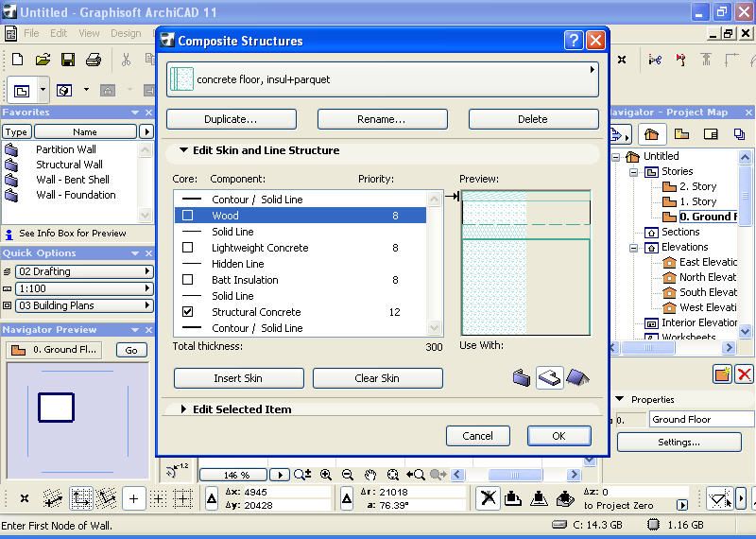Image resolution: width=756 pixels, height=539 pixels.
Task: Click Delete button
Action: [533, 119]
